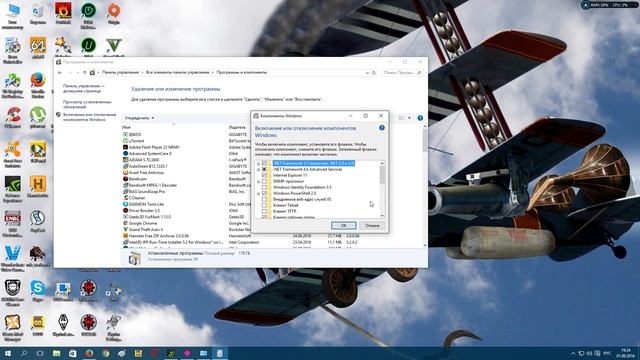640x360 pixels.
Task: Open the FurMark desktop shortcut
Action: (x=63, y=13)
